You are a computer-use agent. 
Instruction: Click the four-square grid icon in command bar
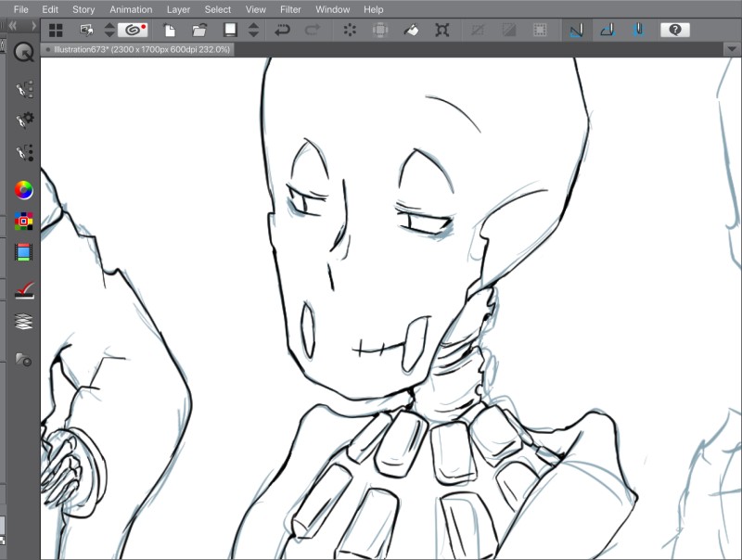pyautogui.click(x=56, y=31)
